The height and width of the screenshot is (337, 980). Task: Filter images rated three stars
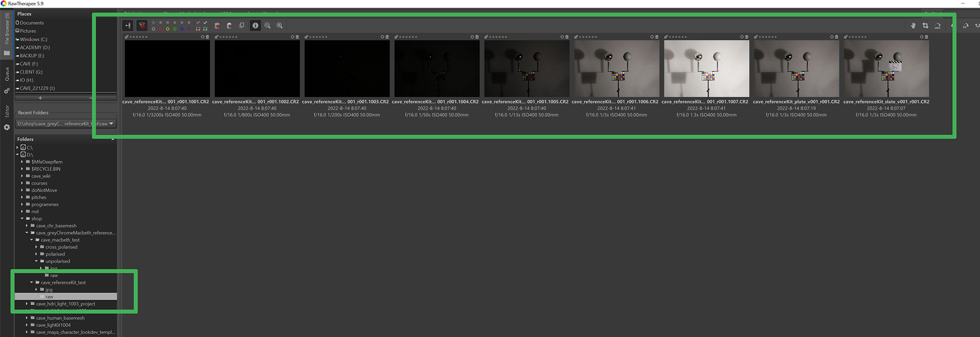pos(175,22)
